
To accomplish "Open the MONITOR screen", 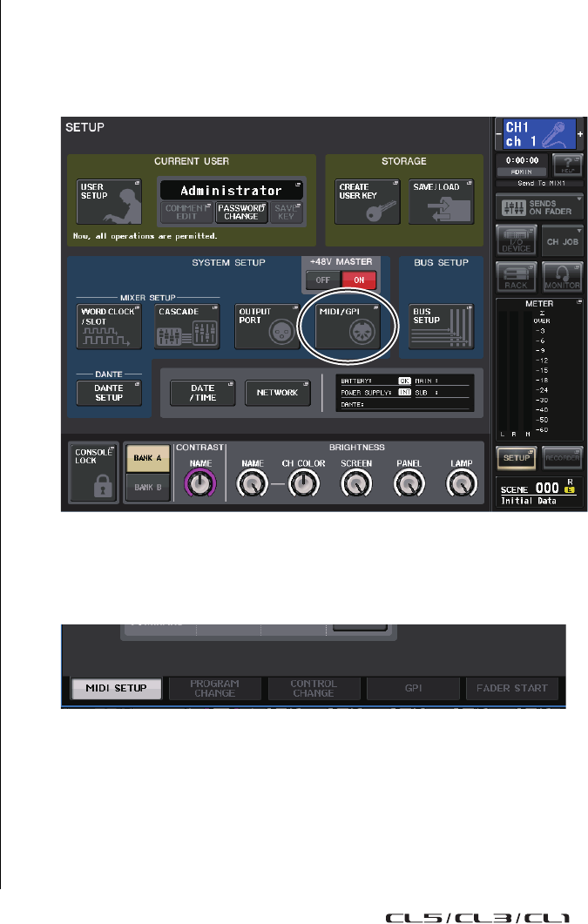I will point(563,277).
